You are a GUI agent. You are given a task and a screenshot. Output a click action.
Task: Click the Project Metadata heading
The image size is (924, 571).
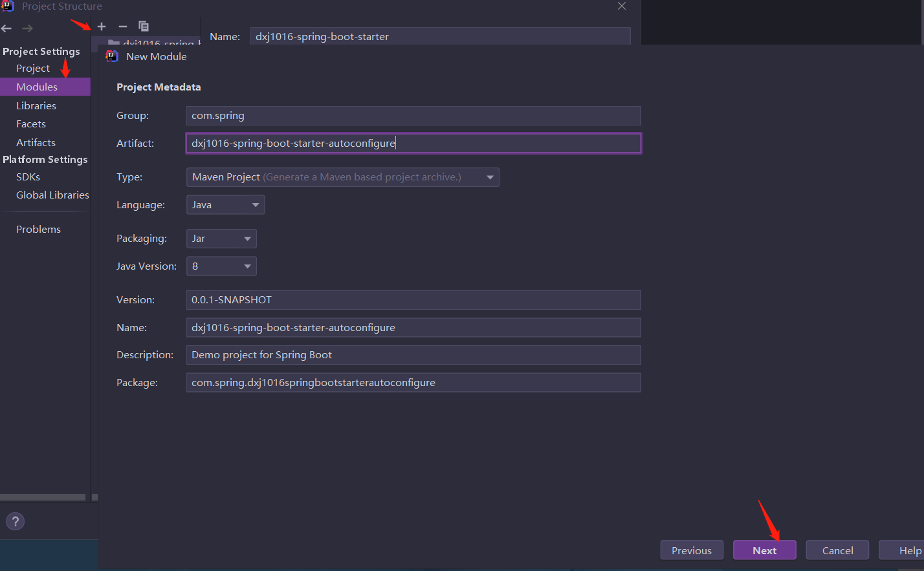[x=159, y=87]
